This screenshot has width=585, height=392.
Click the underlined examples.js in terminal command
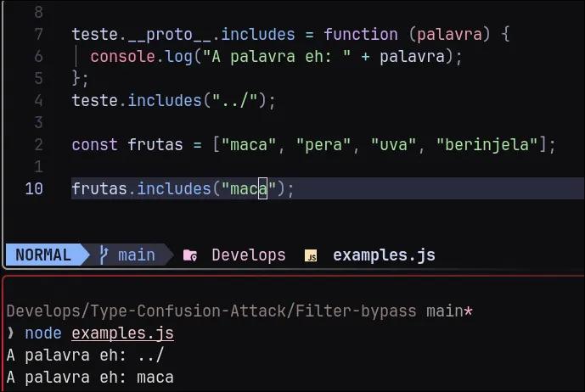click(x=122, y=333)
